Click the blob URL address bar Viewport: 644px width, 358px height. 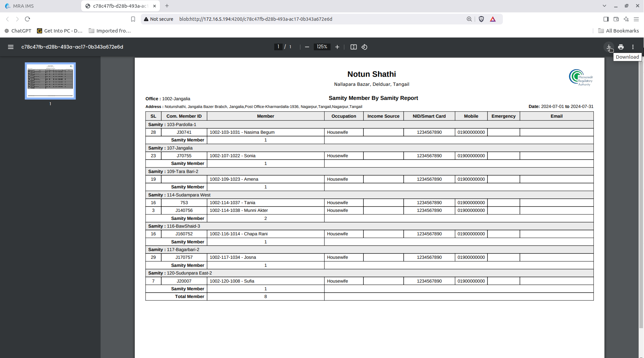click(x=256, y=19)
